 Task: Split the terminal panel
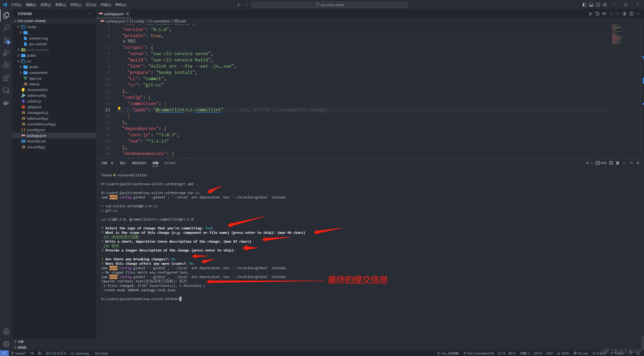[611, 163]
